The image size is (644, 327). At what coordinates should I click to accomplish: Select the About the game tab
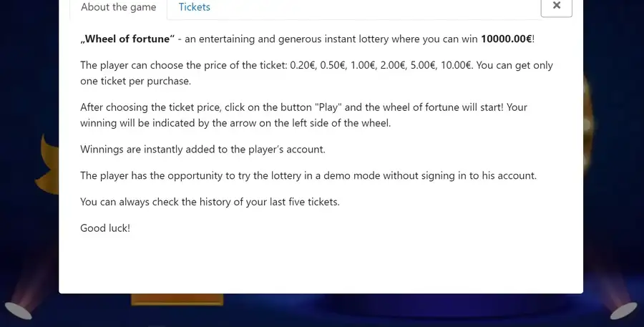pos(118,7)
